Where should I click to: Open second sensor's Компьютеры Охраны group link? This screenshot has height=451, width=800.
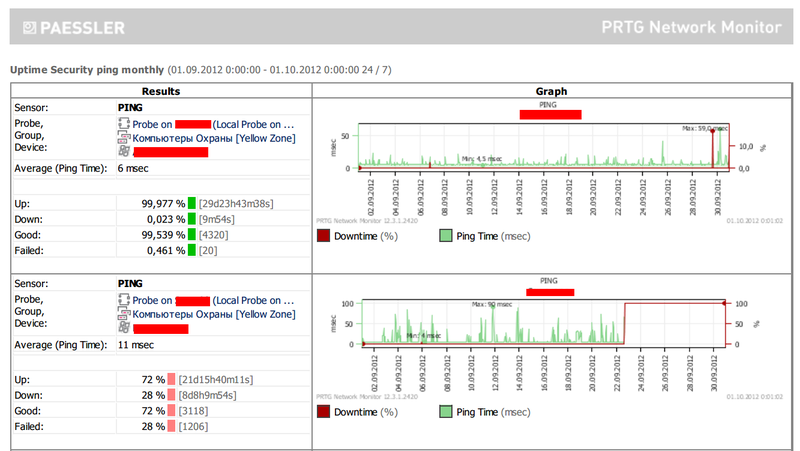click(x=214, y=314)
